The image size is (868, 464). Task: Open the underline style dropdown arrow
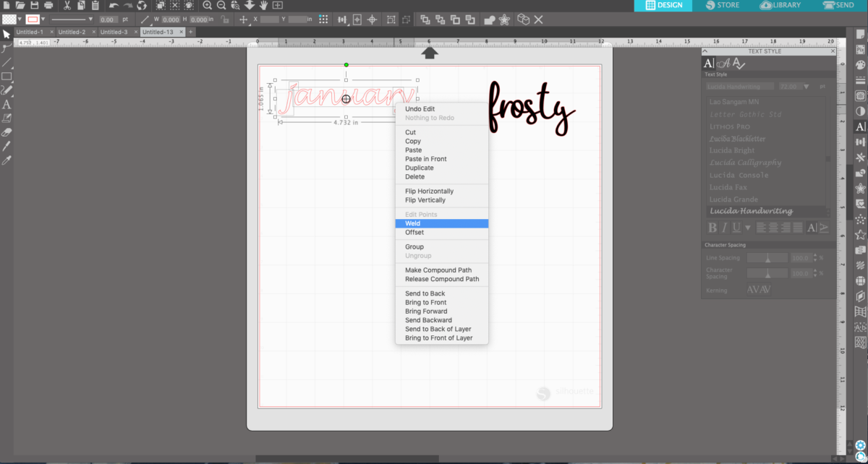(x=747, y=228)
